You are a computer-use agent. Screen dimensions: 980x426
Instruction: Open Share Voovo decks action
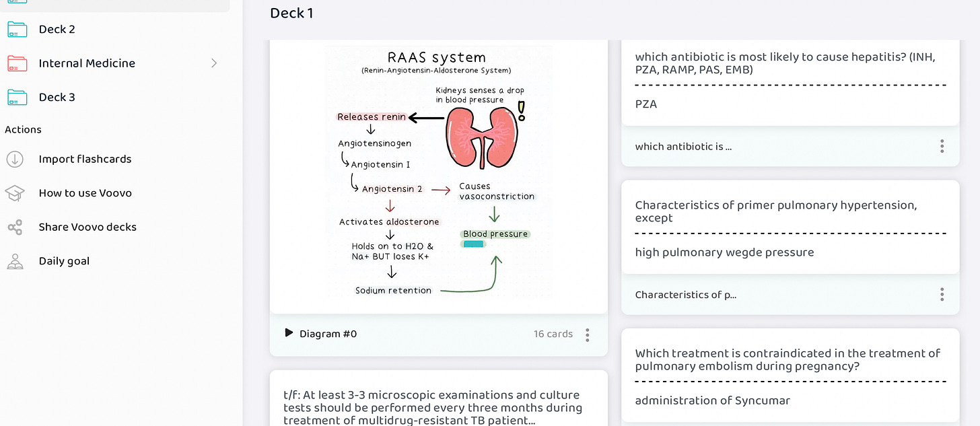coord(87,227)
